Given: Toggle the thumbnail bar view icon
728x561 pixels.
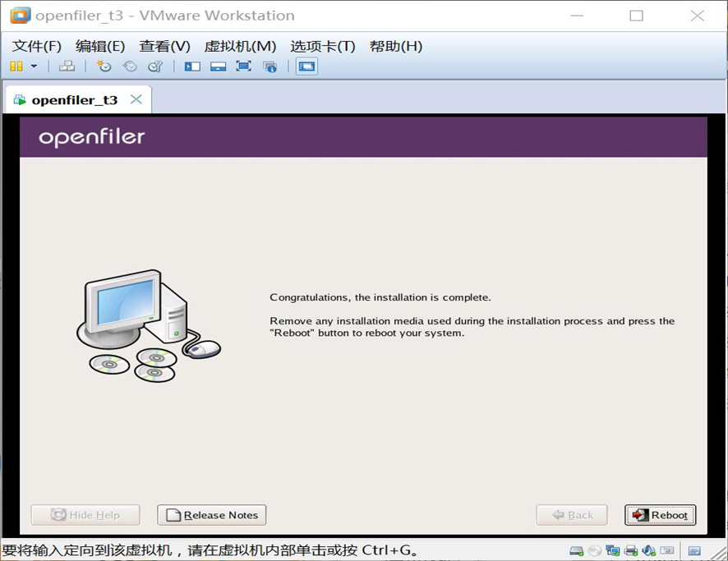Looking at the screenshot, I should point(219,67).
